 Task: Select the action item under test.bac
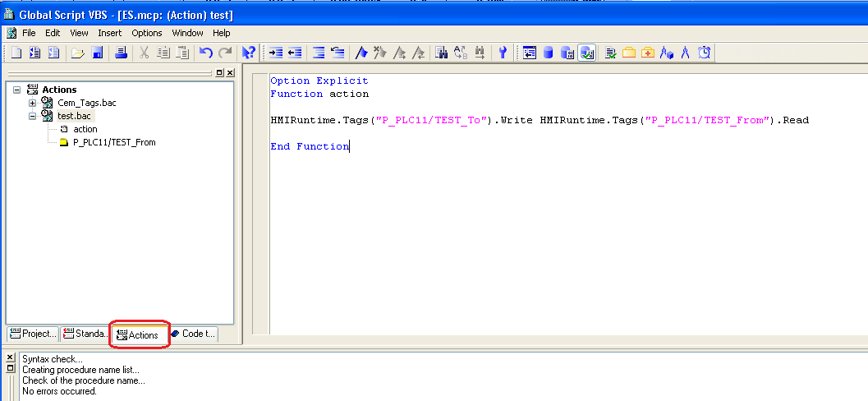tap(85, 129)
